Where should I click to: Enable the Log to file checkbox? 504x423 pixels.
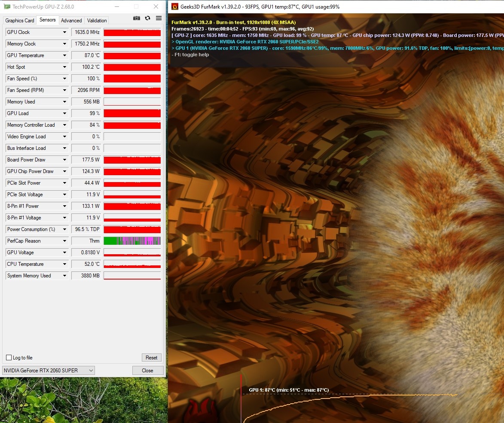point(9,357)
